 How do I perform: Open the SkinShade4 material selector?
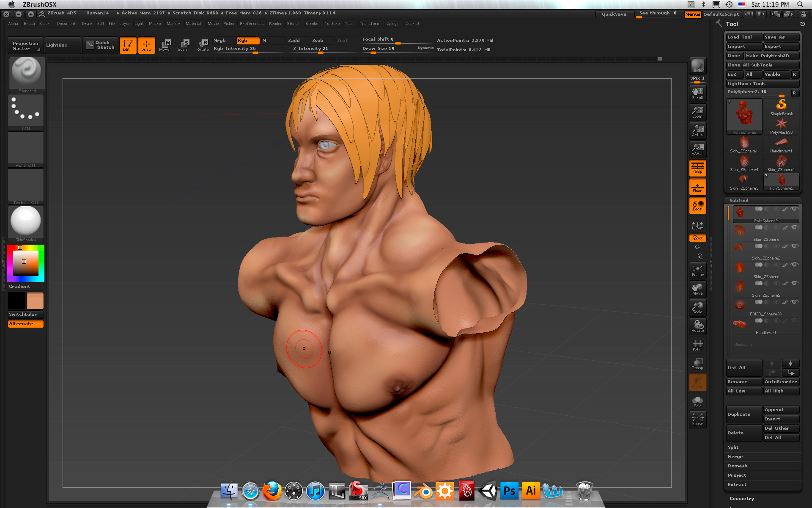[x=26, y=224]
